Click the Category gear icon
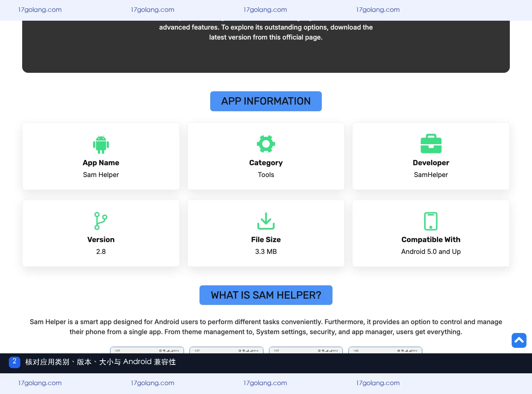The width and height of the screenshot is (532, 394). tap(266, 144)
